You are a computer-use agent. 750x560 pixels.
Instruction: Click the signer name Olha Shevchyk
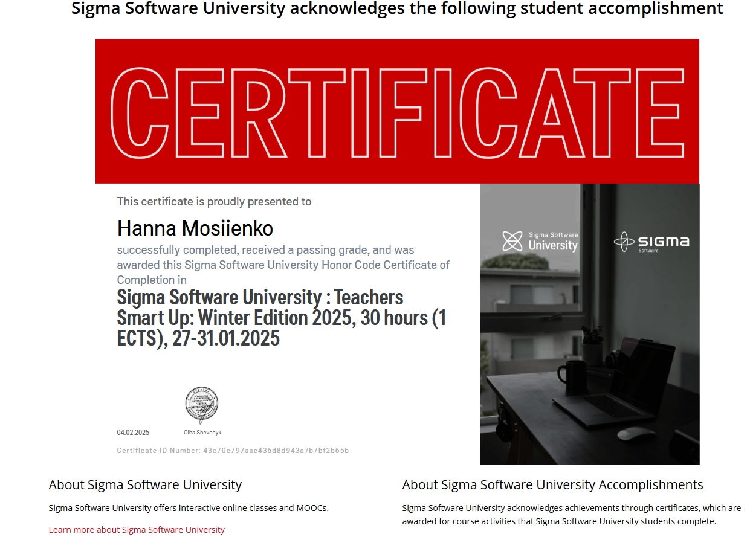[x=202, y=433]
